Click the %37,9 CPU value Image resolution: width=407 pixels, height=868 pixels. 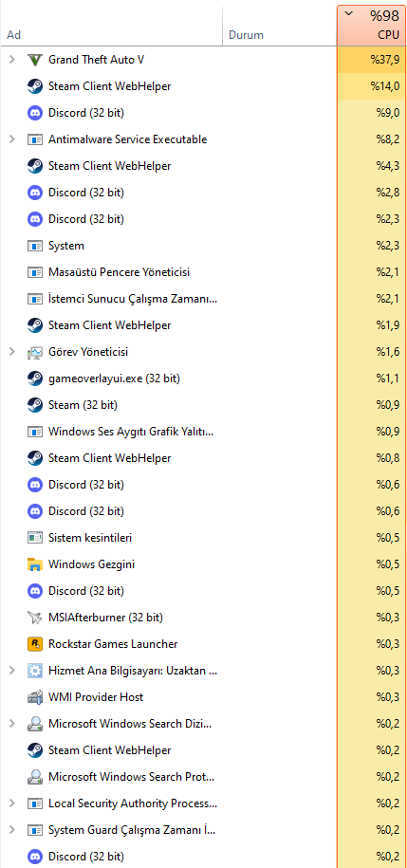point(385,60)
